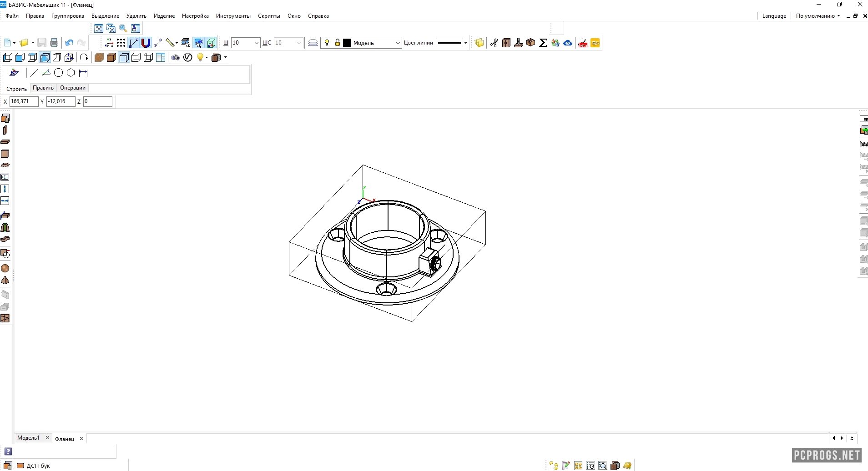Click the scissors cutting icon
Screen dimensions: 868x471
494,43
